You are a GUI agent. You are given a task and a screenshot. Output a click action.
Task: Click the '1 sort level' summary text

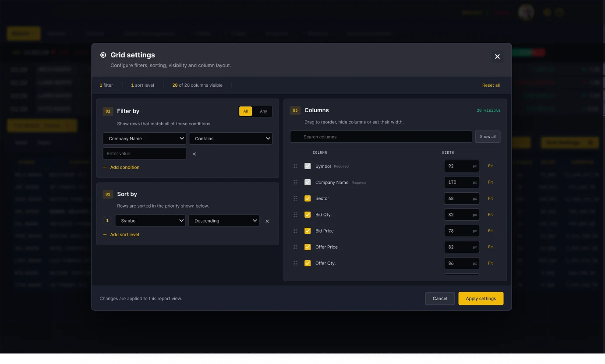[x=142, y=85]
